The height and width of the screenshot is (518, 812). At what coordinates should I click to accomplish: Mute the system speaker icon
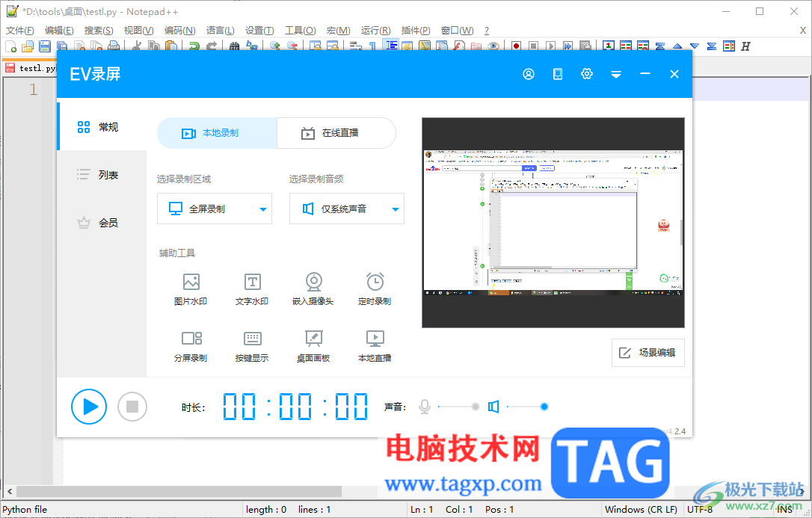click(493, 407)
